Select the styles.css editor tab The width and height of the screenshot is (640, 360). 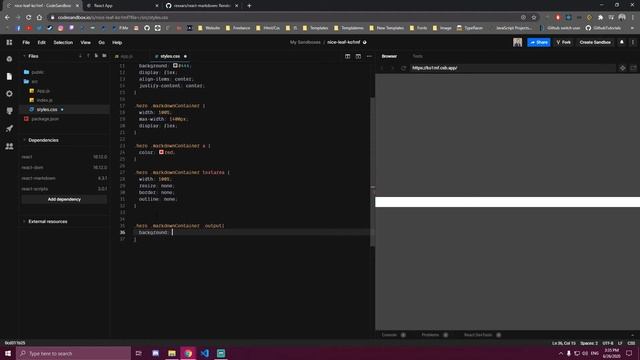pyautogui.click(x=170, y=56)
